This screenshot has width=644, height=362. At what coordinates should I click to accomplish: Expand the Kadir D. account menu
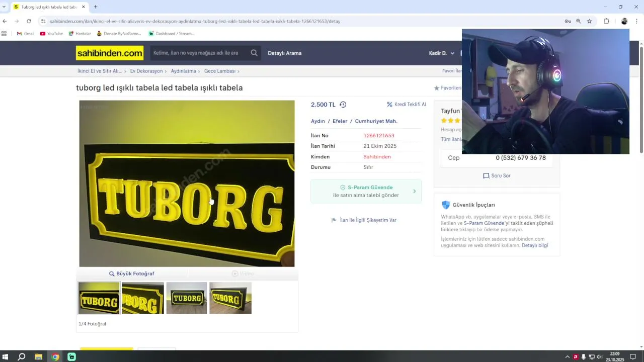pos(441,53)
